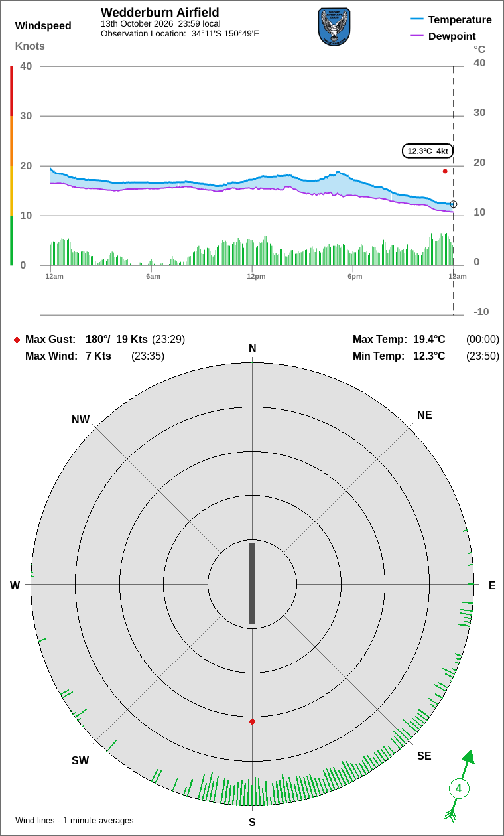Click the NW compass label
Viewport: 504px width, 836px height.
click(80, 419)
